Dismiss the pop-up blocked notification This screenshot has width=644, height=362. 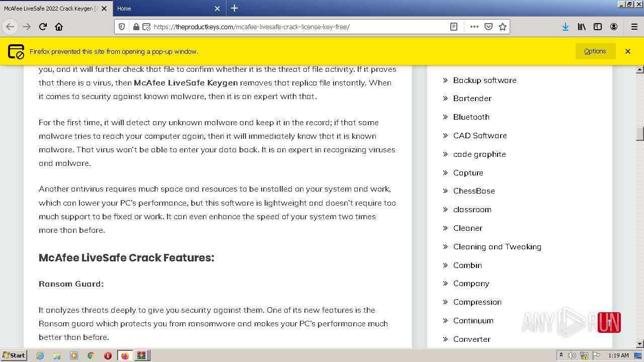(628, 51)
